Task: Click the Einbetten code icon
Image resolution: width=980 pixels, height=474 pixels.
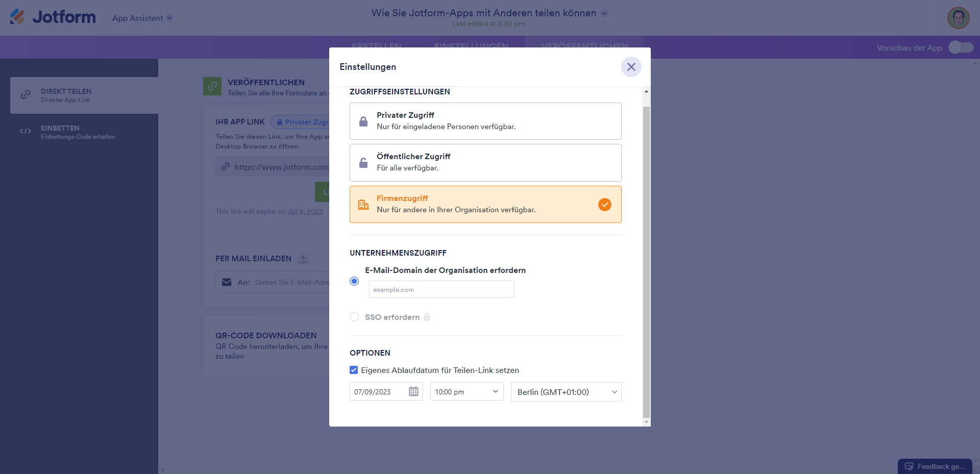Action: click(26, 132)
